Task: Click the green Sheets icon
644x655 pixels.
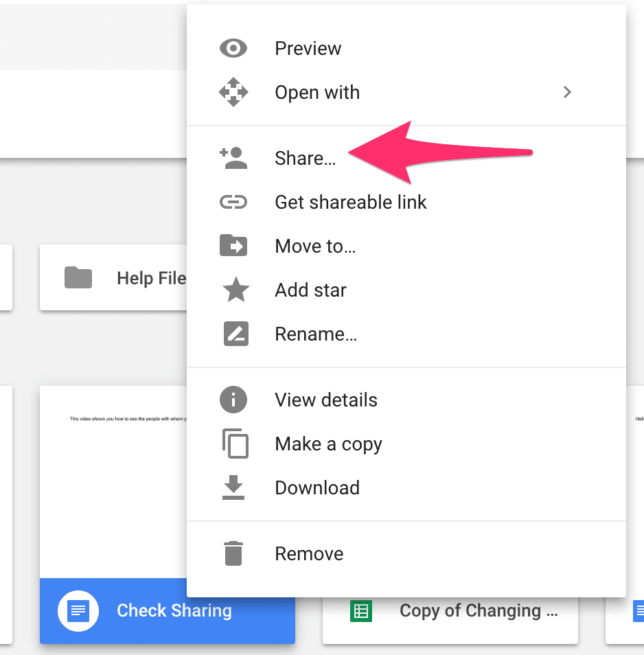Action: click(x=361, y=611)
